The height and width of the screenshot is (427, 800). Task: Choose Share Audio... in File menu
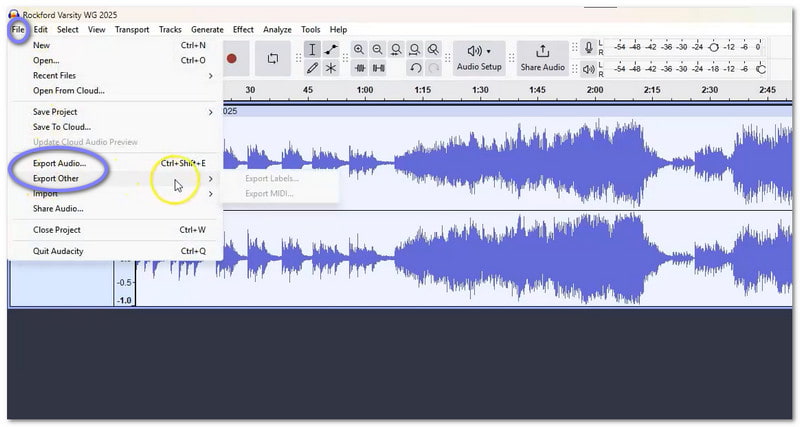coord(117,209)
